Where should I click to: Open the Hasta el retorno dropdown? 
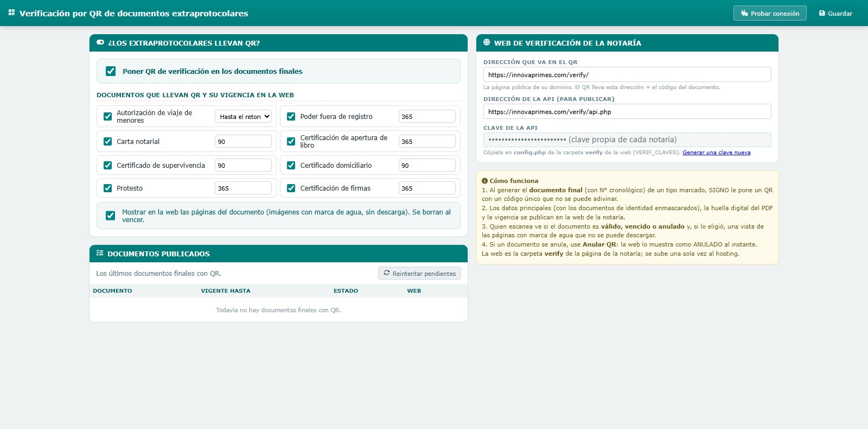tap(243, 116)
